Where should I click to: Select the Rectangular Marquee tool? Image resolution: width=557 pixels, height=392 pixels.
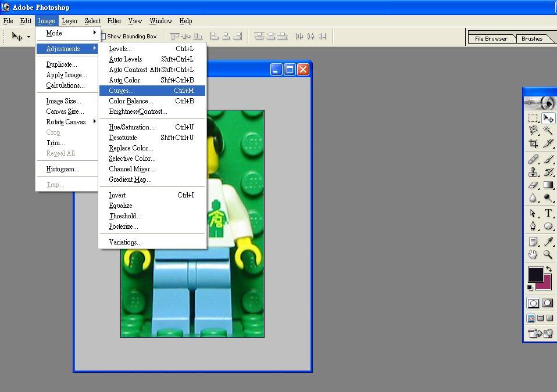[533, 118]
